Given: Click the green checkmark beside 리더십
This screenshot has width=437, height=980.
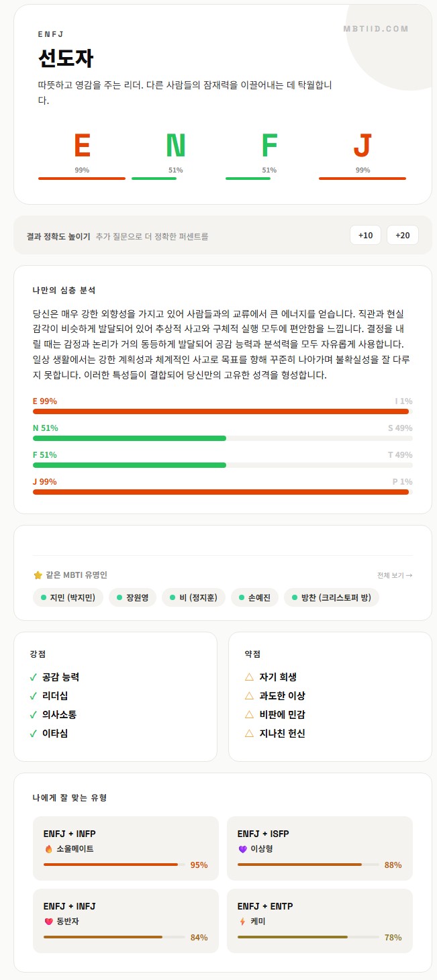Looking at the screenshot, I should coord(33,696).
